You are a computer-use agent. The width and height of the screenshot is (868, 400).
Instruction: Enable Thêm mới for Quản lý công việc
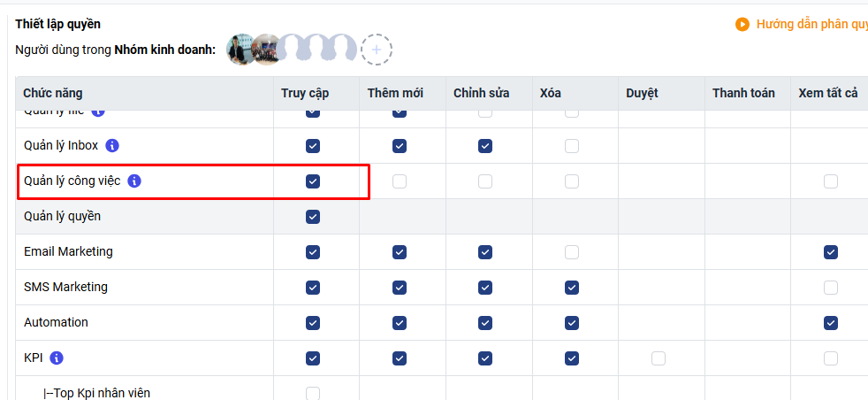400,181
